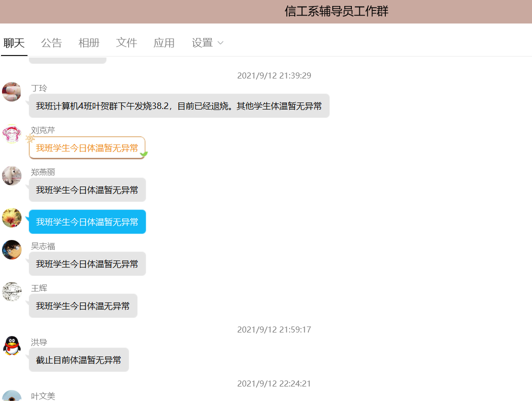Click 丁玲's profile avatar
Viewport: 532px width, 401px height.
click(x=12, y=92)
